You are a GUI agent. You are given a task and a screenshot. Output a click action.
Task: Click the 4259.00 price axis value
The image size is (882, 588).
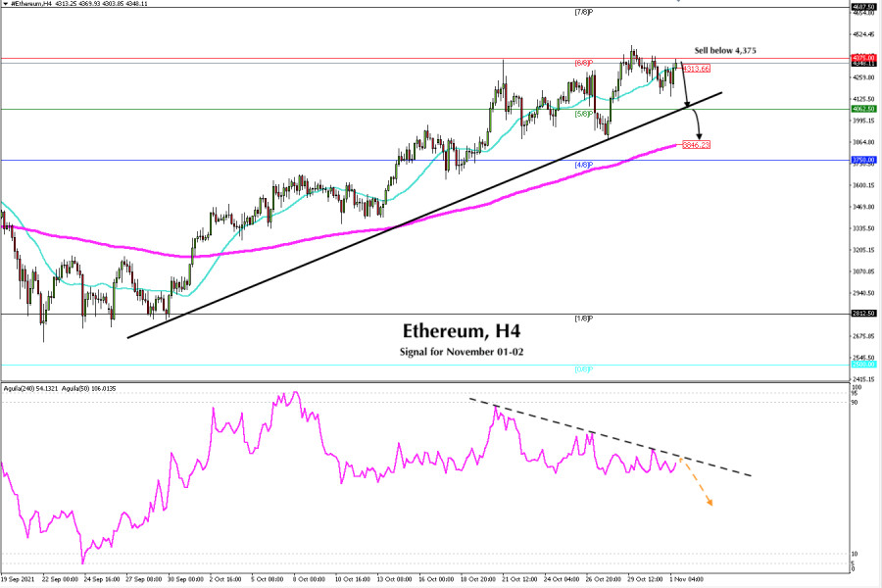[863, 77]
